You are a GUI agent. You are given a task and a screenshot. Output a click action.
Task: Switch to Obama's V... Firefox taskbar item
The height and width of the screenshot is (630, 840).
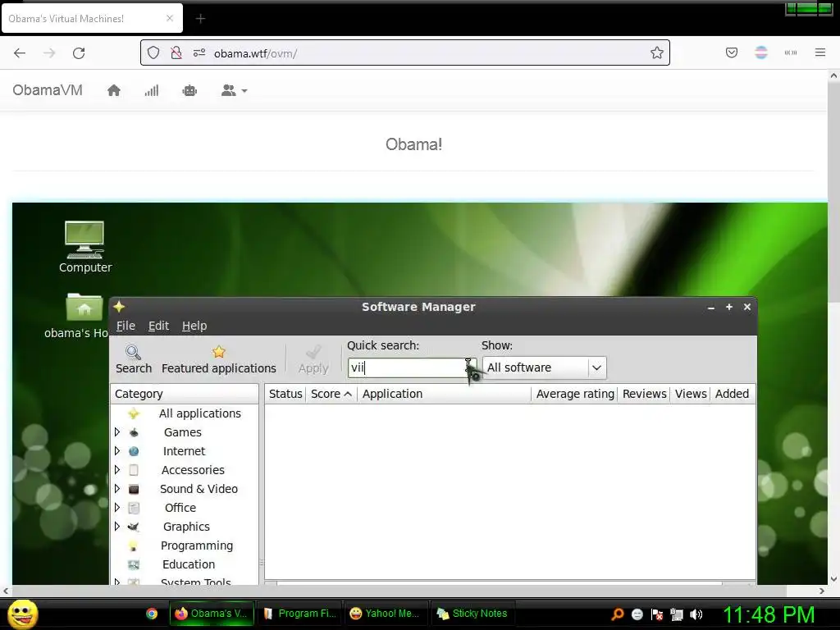point(212,614)
